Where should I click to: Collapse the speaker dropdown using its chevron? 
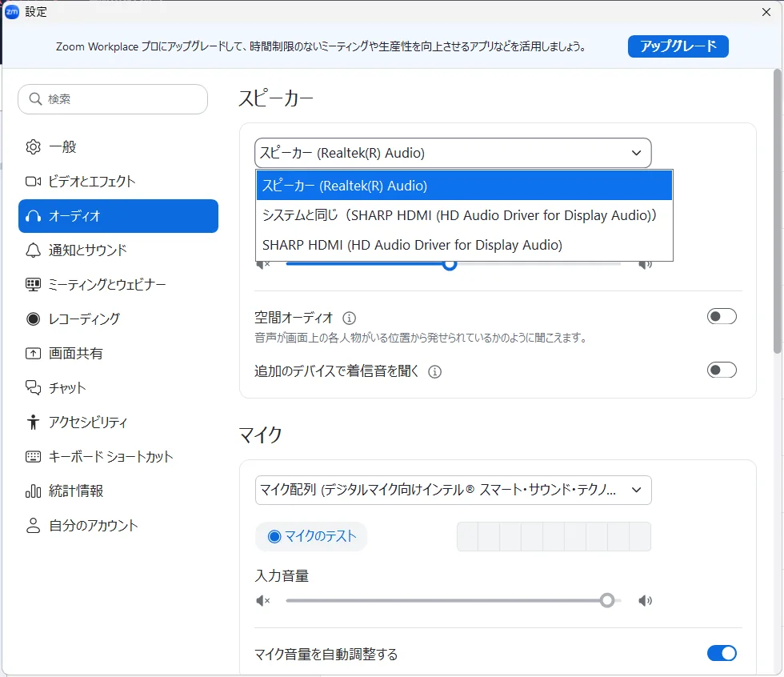pyautogui.click(x=636, y=153)
